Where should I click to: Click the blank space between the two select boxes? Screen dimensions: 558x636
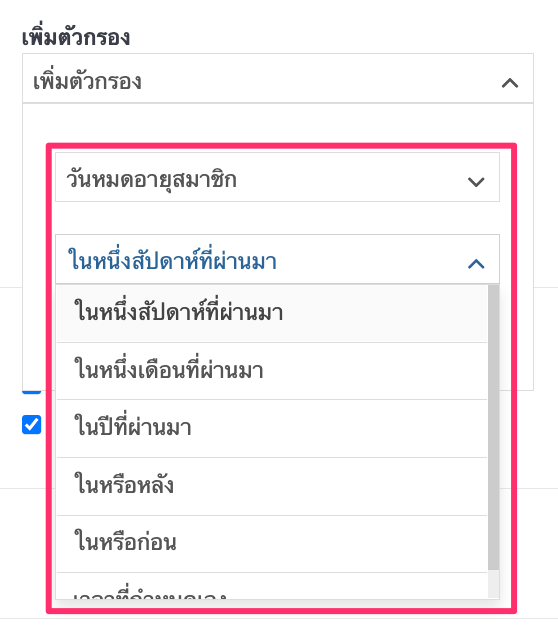click(x=277, y=218)
